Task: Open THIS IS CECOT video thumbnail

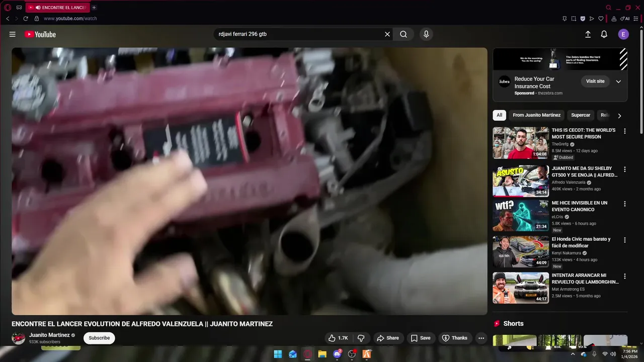Action: pyautogui.click(x=521, y=143)
